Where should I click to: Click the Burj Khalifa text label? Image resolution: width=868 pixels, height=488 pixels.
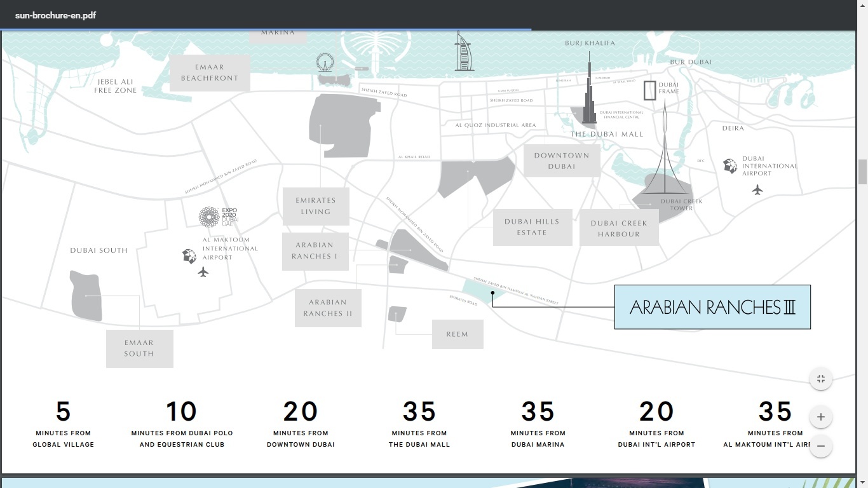coord(590,43)
